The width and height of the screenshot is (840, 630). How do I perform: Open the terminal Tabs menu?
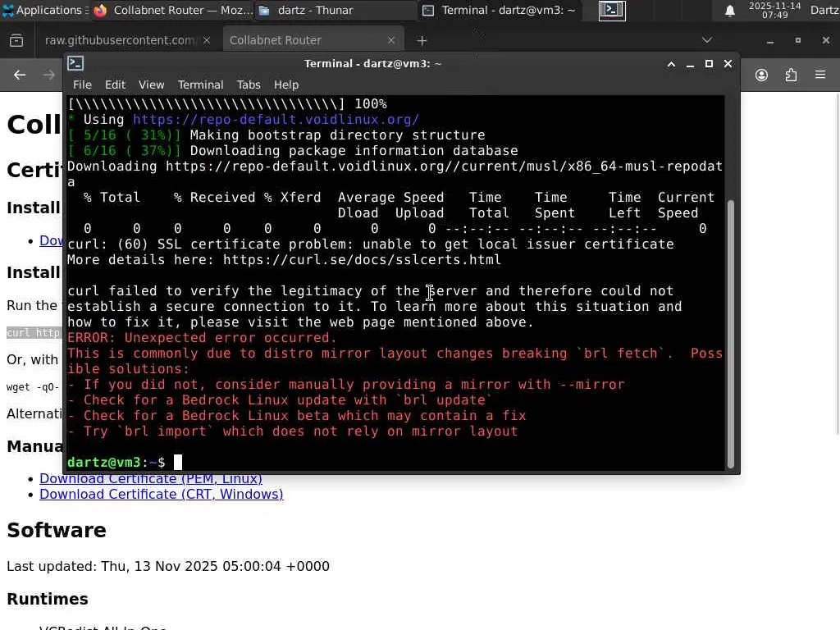point(249,84)
